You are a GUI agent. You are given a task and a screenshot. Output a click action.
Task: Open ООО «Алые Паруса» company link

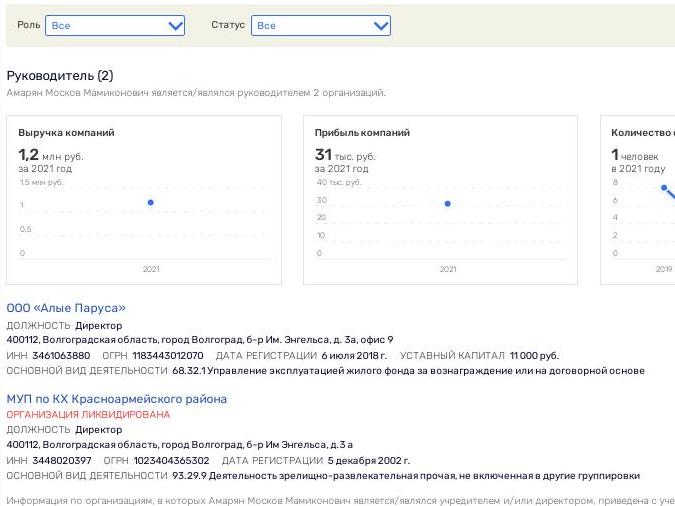click(x=66, y=308)
